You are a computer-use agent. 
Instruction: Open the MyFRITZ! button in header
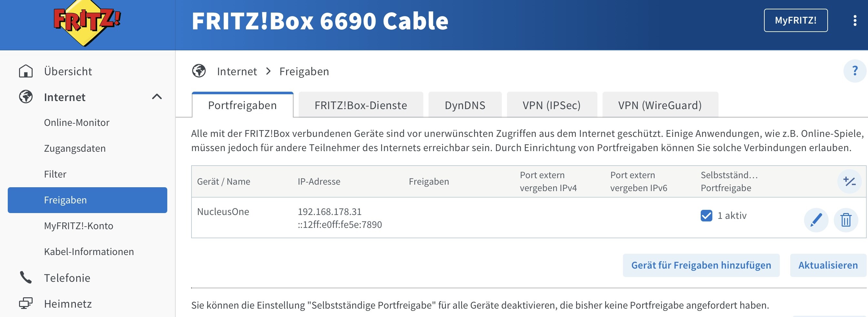796,20
